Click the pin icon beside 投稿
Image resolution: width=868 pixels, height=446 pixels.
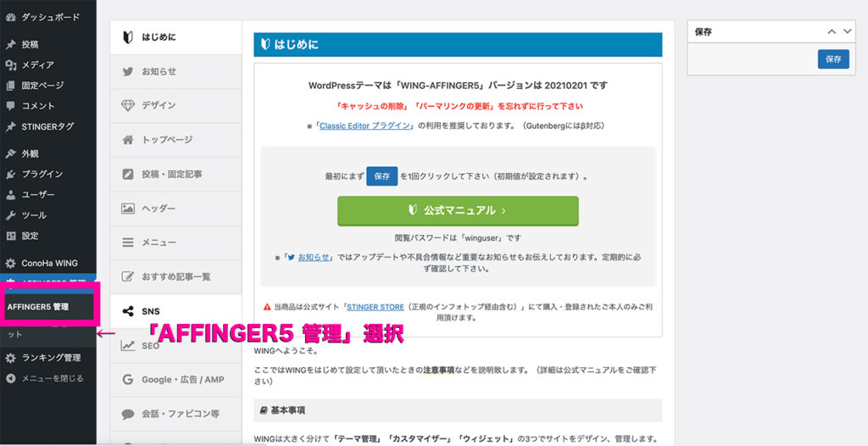[x=10, y=44]
